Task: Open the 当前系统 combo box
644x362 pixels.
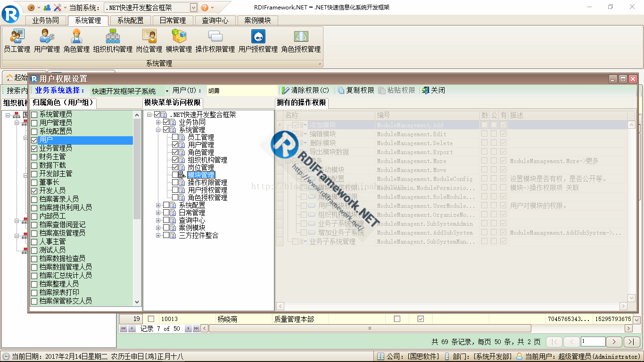Action: coord(193,8)
